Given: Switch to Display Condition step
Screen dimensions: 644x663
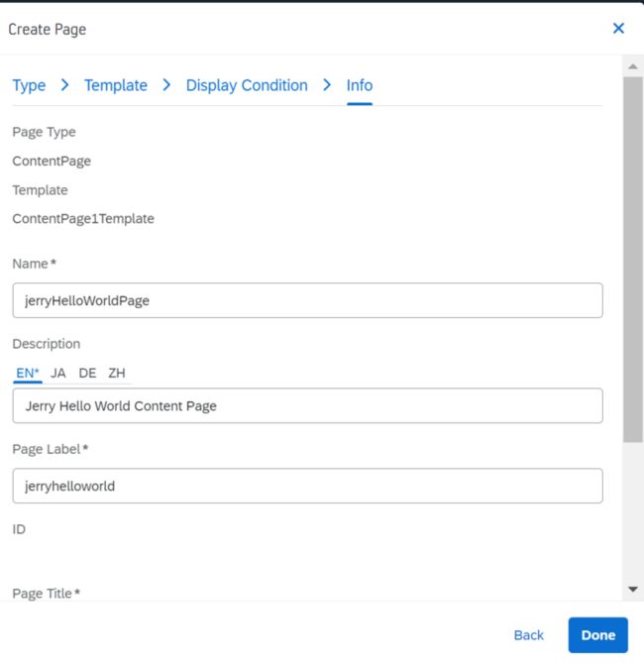Looking at the screenshot, I should point(247,85).
